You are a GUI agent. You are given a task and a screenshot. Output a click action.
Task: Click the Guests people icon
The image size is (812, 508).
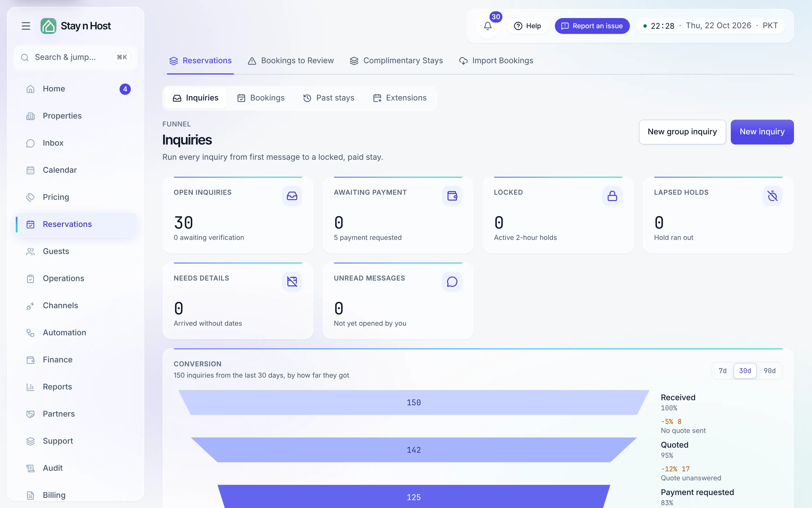(30, 252)
